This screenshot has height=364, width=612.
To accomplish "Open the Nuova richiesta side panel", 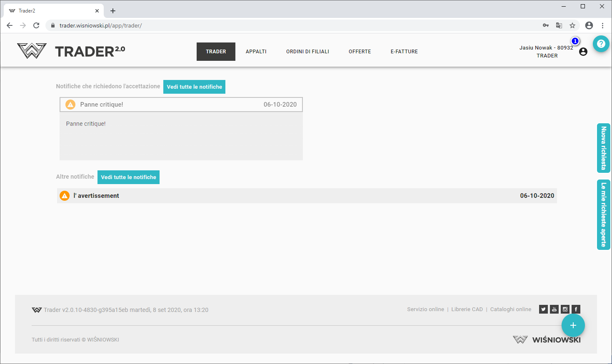I will click(x=603, y=148).
